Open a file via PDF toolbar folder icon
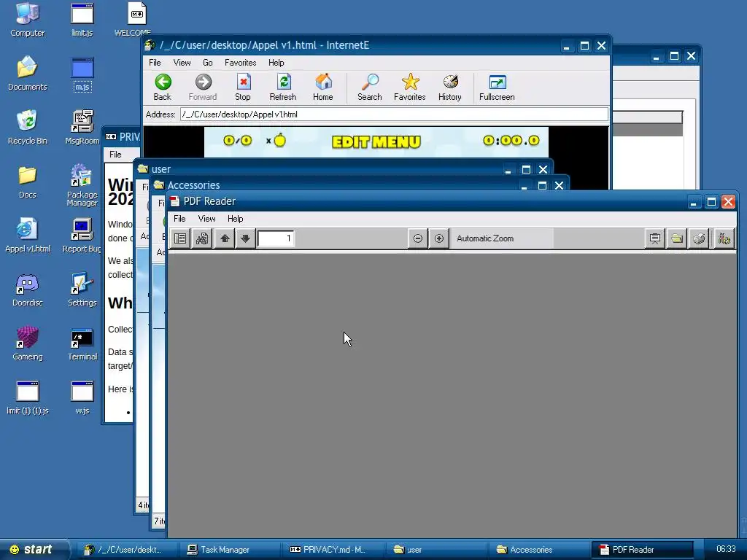 click(x=677, y=238)
